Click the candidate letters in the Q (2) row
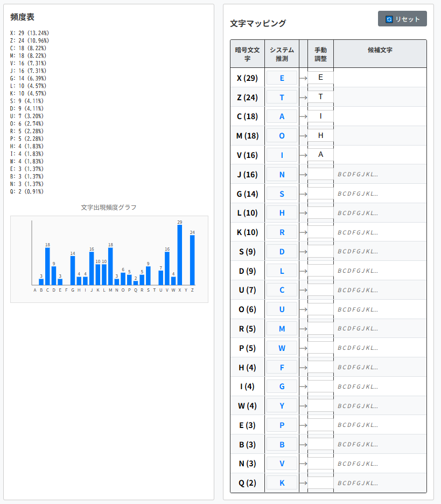Viewport: 441px width, 504px height. (358, 483)
